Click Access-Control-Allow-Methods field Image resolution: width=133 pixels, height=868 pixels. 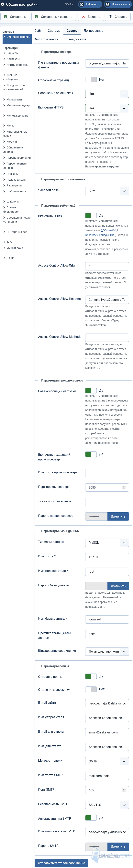pyautogui.click(x=107, y=338)
